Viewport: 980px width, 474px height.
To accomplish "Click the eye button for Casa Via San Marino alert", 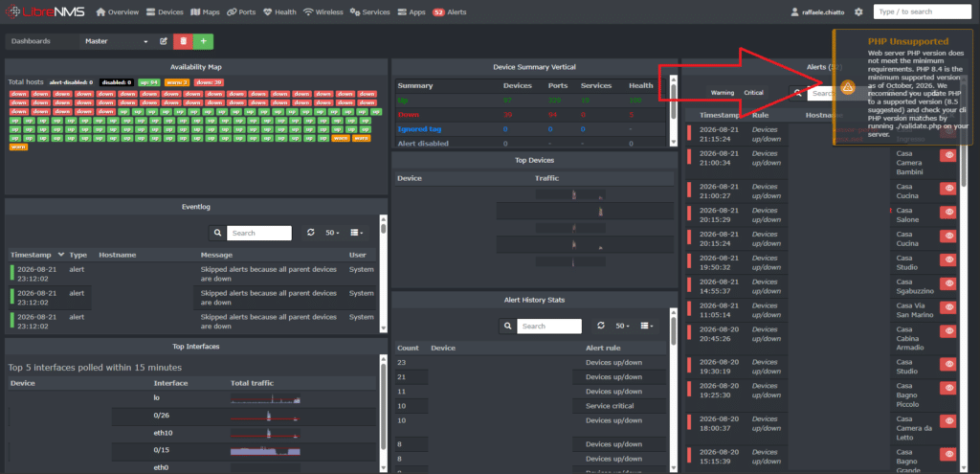I will (x=948, y=307).
